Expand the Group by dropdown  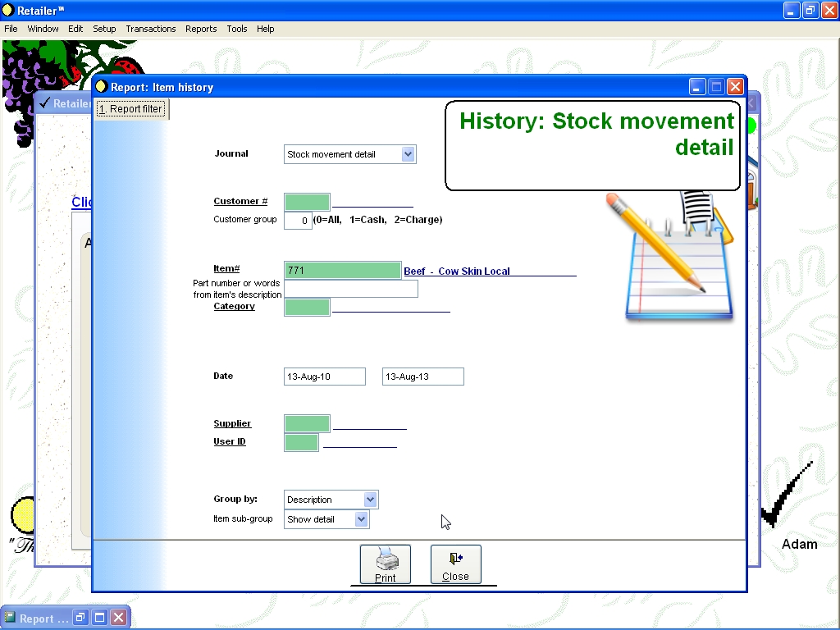click(x=370, y=500)
